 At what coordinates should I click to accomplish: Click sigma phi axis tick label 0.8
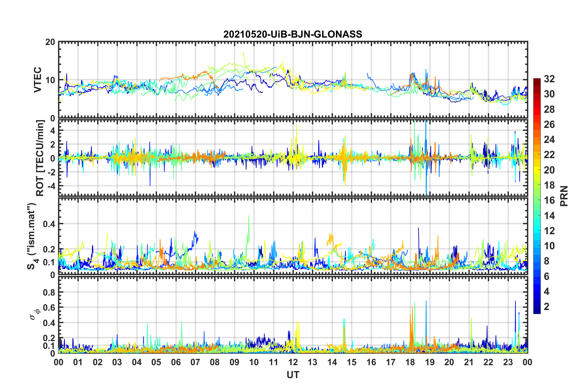tap(49, 292)
